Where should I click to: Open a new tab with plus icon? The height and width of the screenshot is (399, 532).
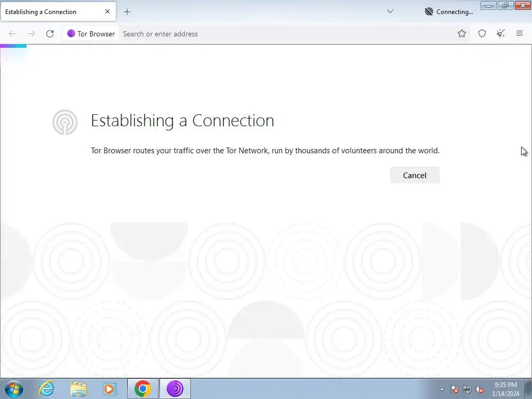[x=127, y=12]
